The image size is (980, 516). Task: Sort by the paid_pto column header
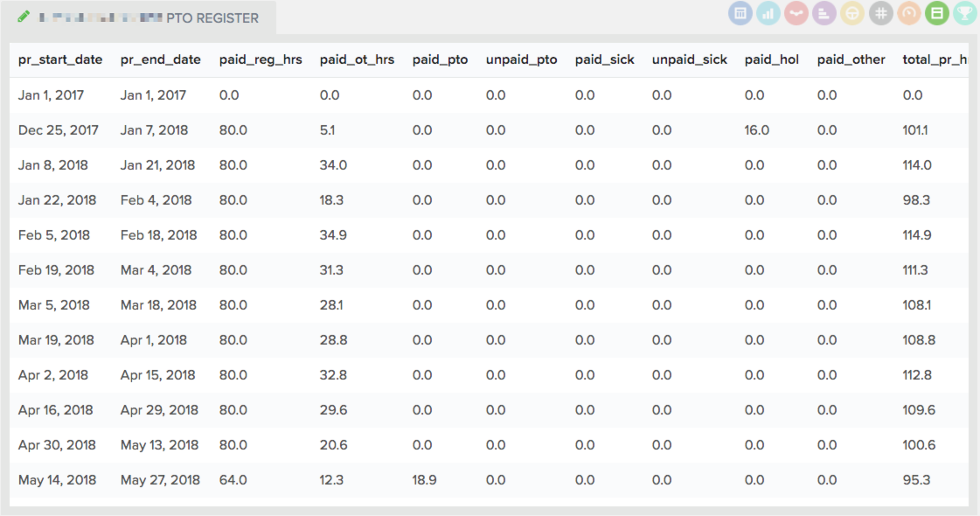(x=440, y=60)
